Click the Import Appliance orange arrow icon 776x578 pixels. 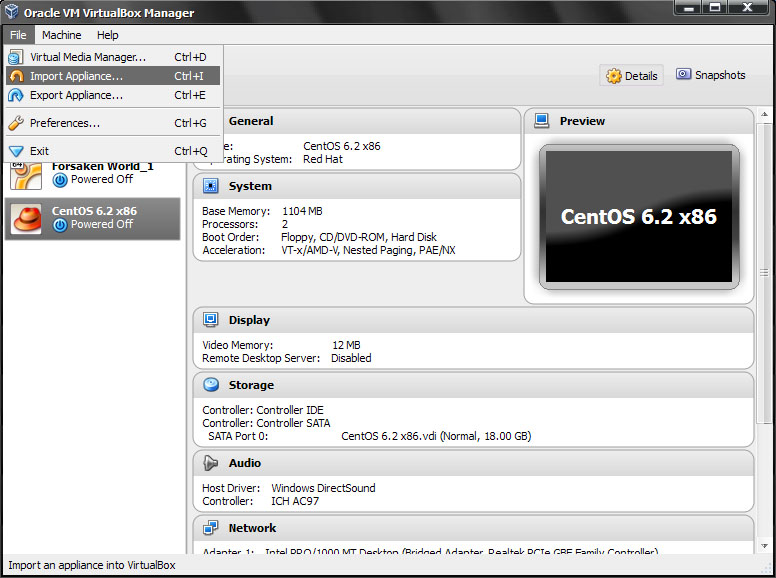click(16, 76)
